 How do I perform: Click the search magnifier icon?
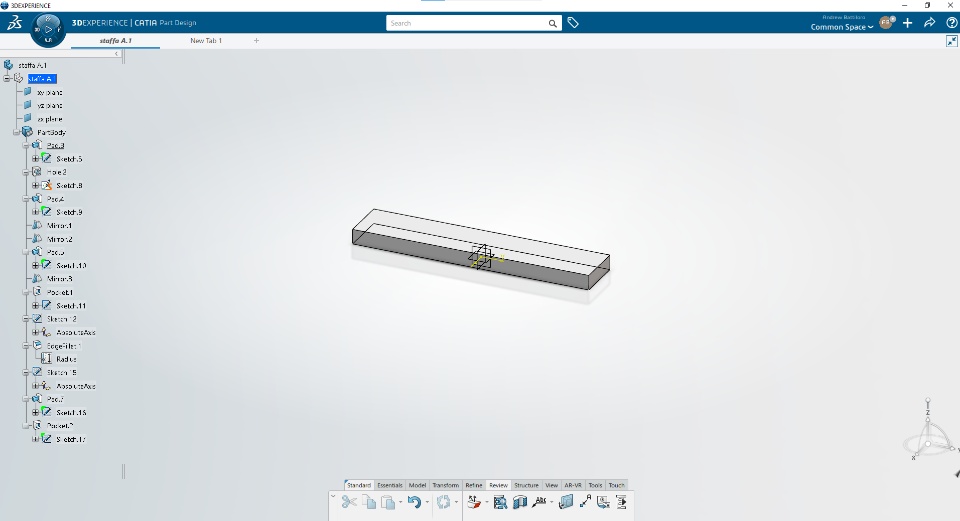pyautogui.click(x=552, y=23)
